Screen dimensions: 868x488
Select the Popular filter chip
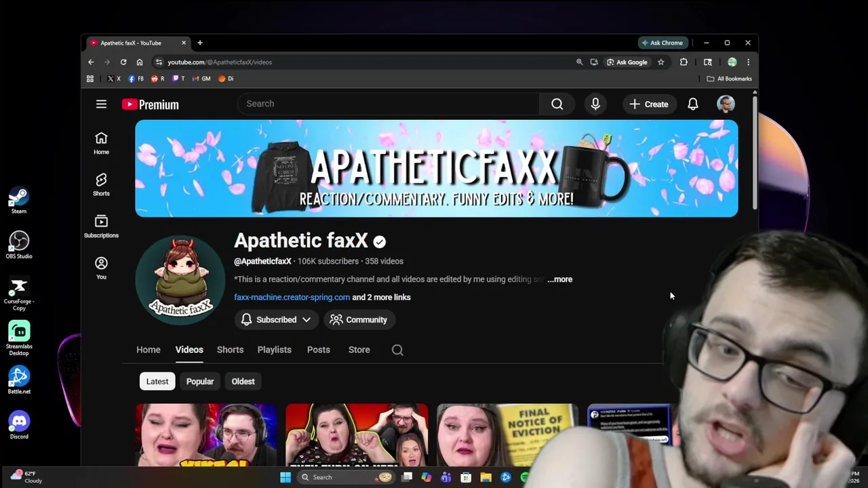point(200,382)
